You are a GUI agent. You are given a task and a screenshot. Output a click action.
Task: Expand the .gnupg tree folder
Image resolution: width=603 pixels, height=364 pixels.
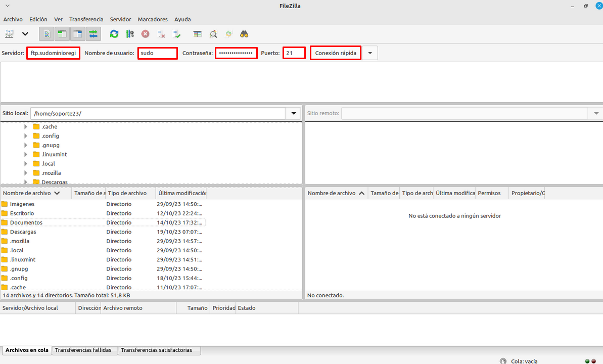[x=26, y=145]
